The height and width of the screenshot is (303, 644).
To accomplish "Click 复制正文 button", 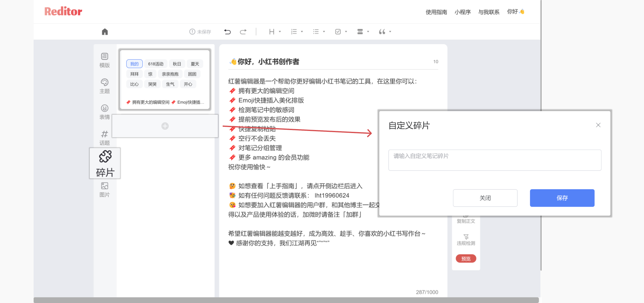I will [x=466, y=219].
